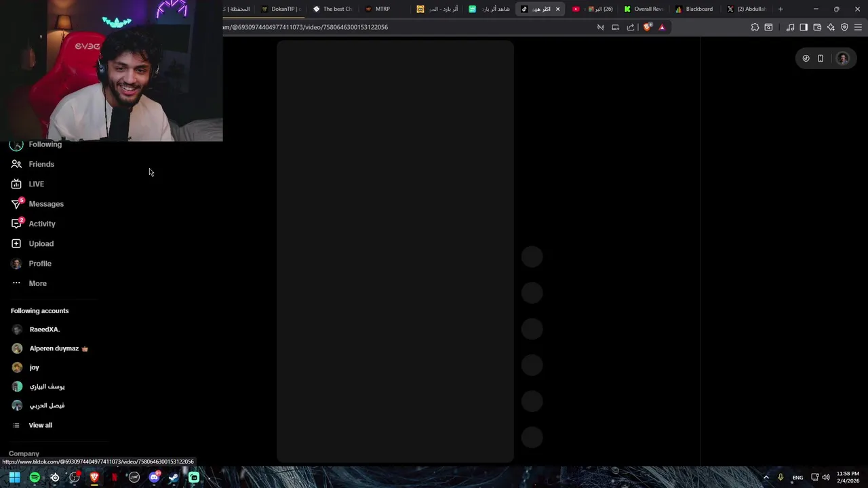Open the Following feed in sidebar
Viewport: 868px width, 488px height.
pyautogui.click(x=45, y=144)
